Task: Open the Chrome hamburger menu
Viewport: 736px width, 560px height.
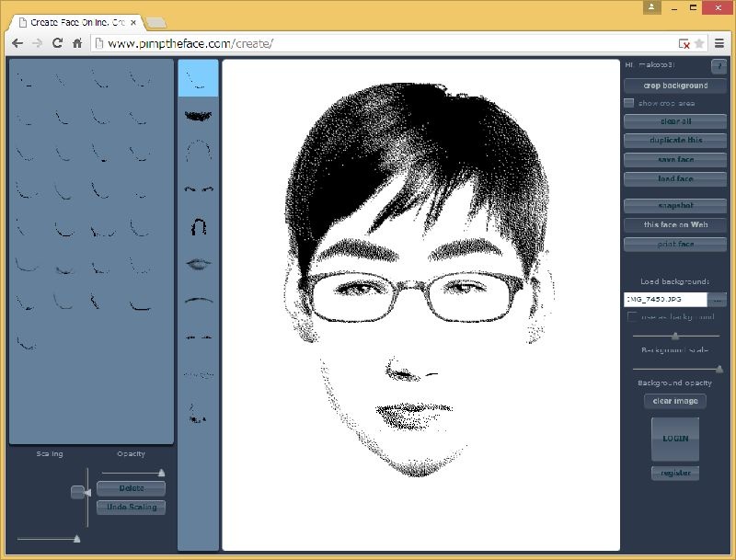Action: coord(719,43)
